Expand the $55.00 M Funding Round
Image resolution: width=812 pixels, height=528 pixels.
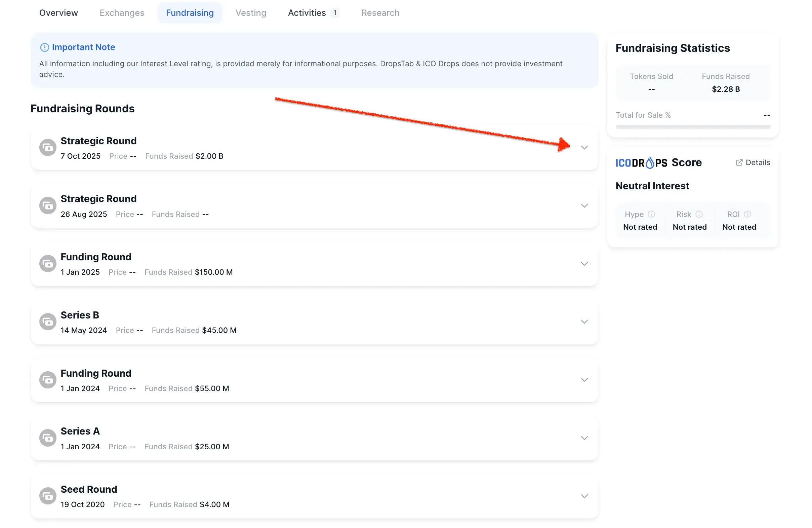tap(584, 380)
